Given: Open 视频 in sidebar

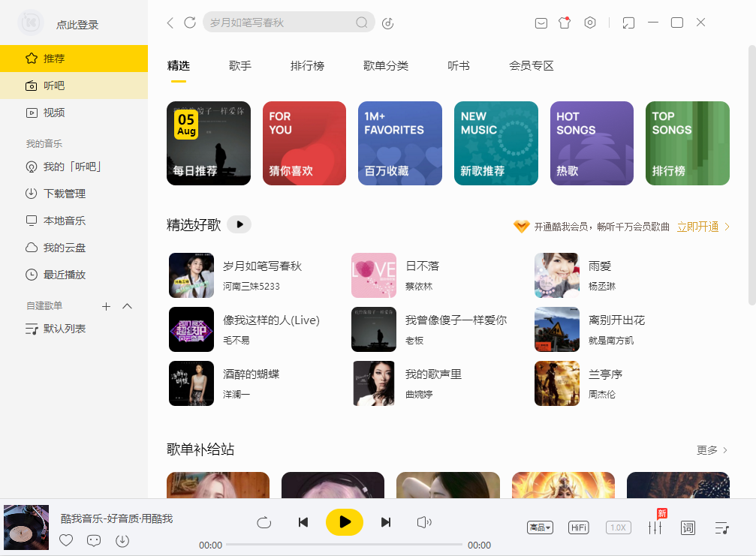Looking at the screenshot, I should [74, 113].
